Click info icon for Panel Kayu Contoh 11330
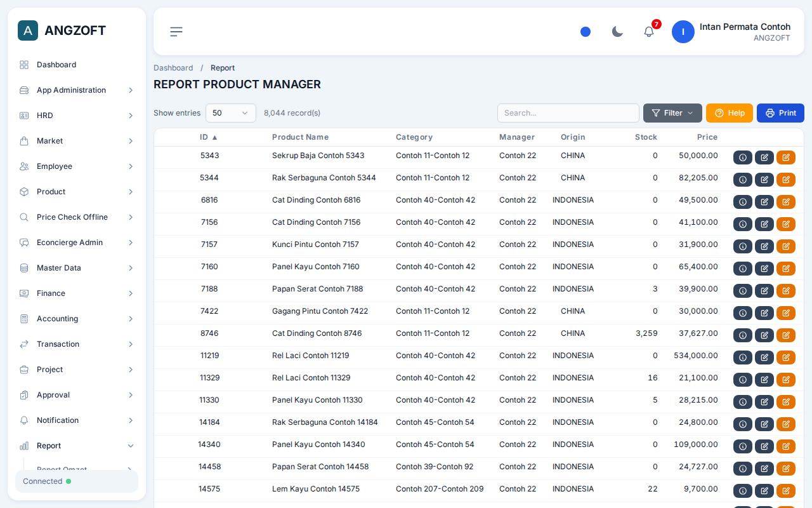812x508 pixels. [x=743, y=402]
